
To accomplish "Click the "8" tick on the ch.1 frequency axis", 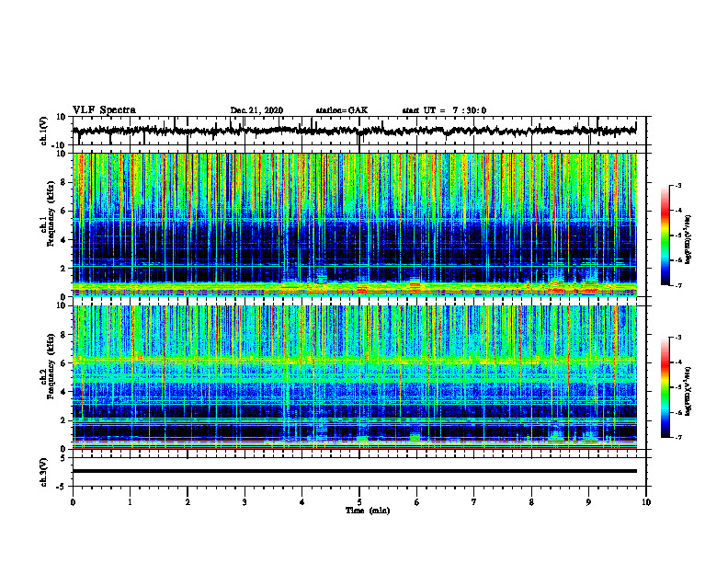I will point(63,182).
